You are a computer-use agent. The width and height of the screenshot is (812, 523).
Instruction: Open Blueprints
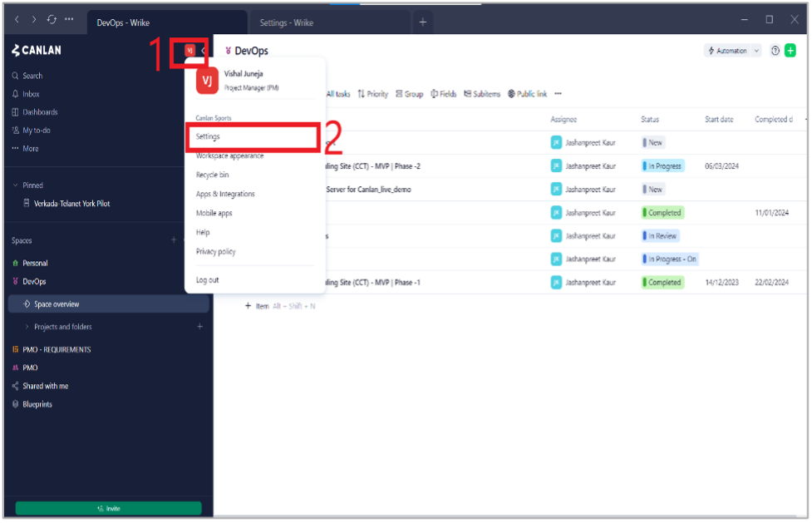coord(32,404)
